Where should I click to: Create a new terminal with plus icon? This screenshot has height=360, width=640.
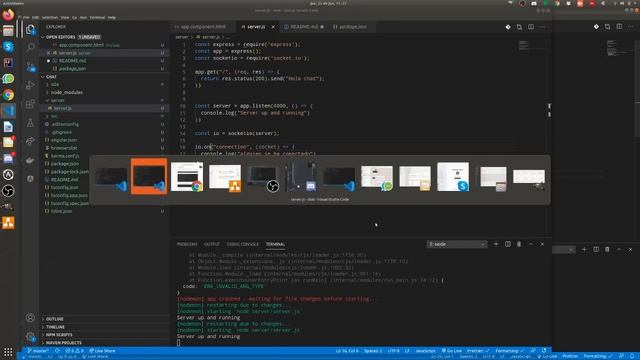[496, 244]
